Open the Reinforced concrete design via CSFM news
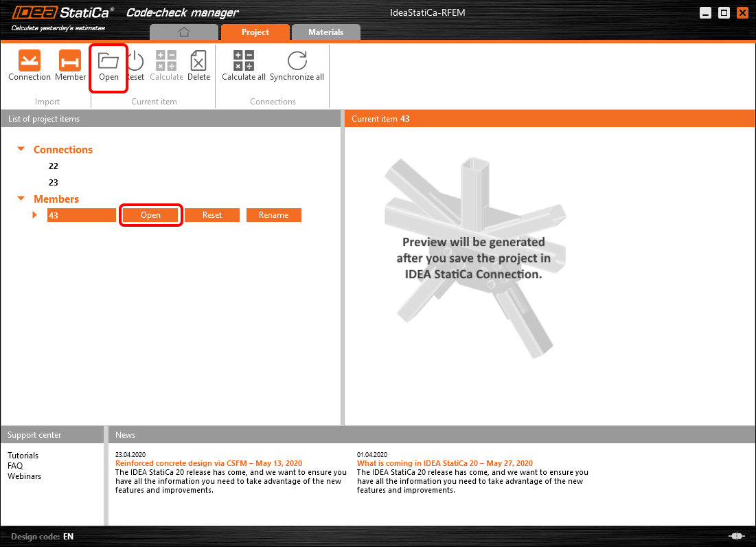The image size is (756, 547). (x=209, y=463)
